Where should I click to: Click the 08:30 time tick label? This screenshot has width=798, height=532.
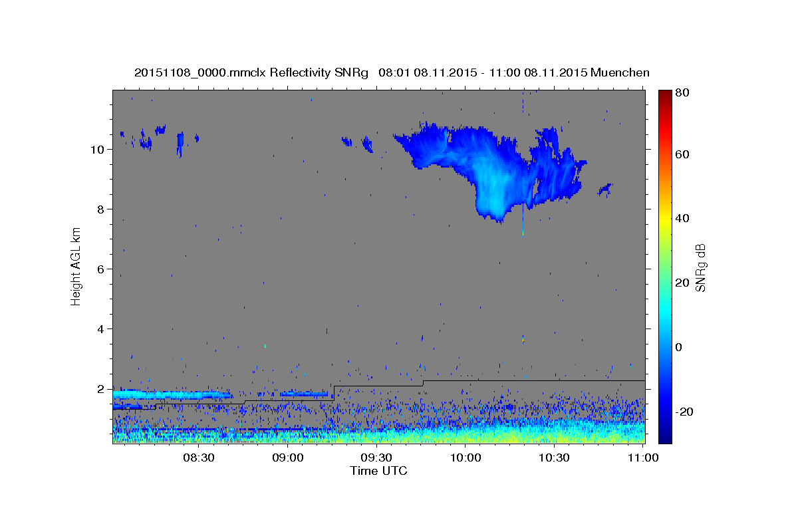click(x=199, y=458)
